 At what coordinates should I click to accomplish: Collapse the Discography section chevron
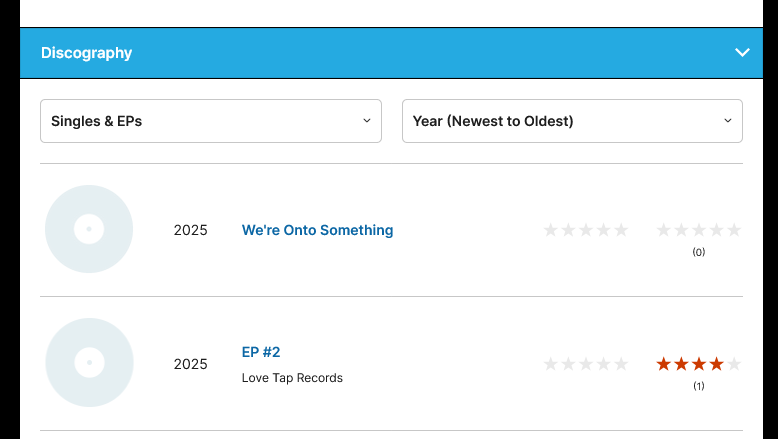[x=742, y=53]
